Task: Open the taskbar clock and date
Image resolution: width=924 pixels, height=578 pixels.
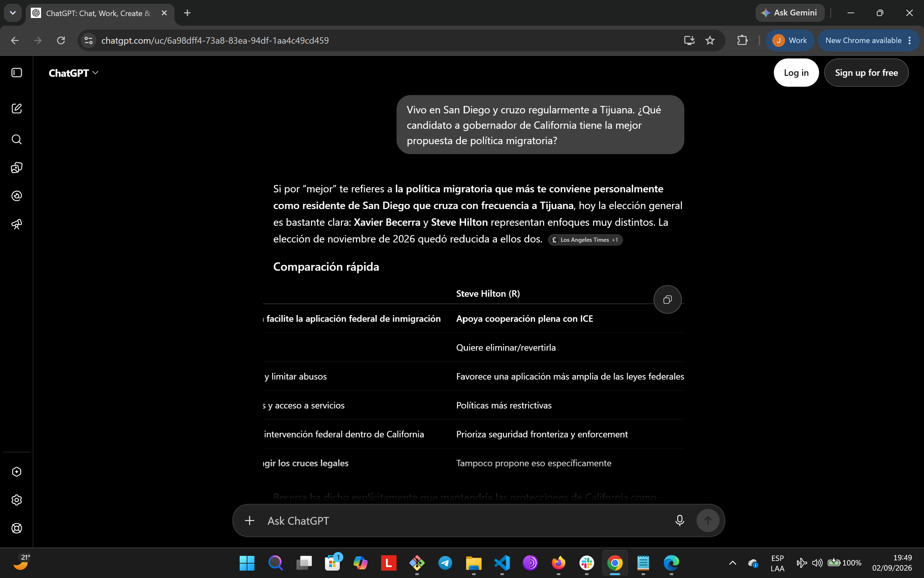Action: pos(892,563)
